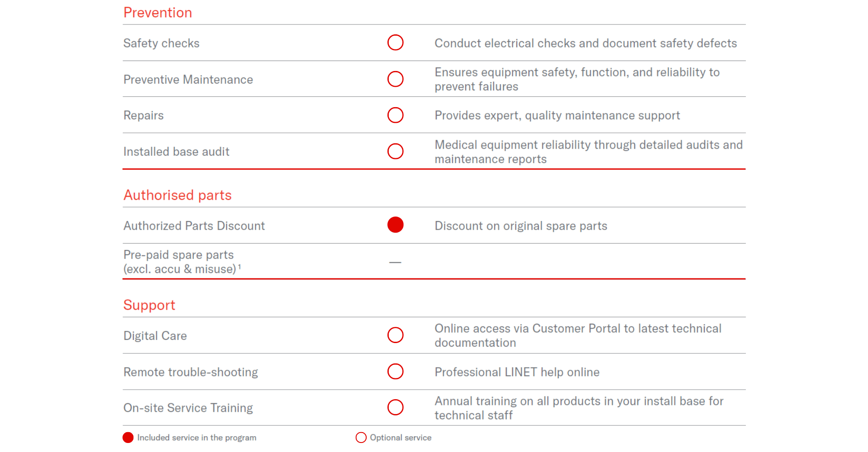The height and width of the screenshot is (452, 868).
Task: Click the Preventive Maintenance row label
Action: (x=188, y=80)
